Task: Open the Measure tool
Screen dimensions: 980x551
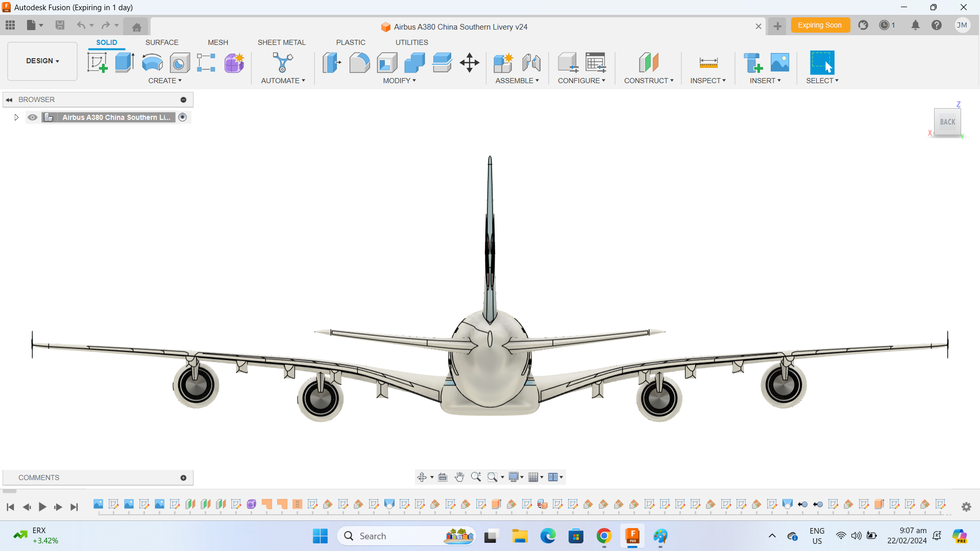Action: 708,62
